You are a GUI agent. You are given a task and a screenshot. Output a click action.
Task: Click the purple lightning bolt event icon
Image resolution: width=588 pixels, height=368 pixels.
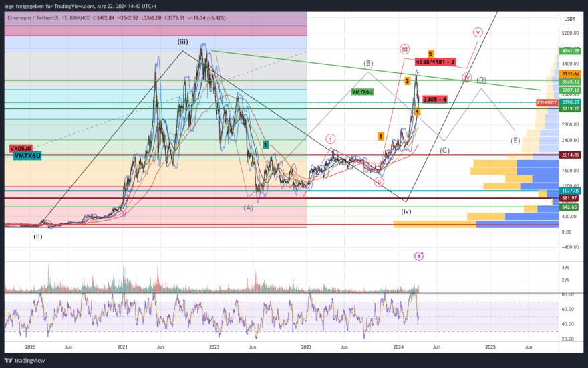click(419, 256)
